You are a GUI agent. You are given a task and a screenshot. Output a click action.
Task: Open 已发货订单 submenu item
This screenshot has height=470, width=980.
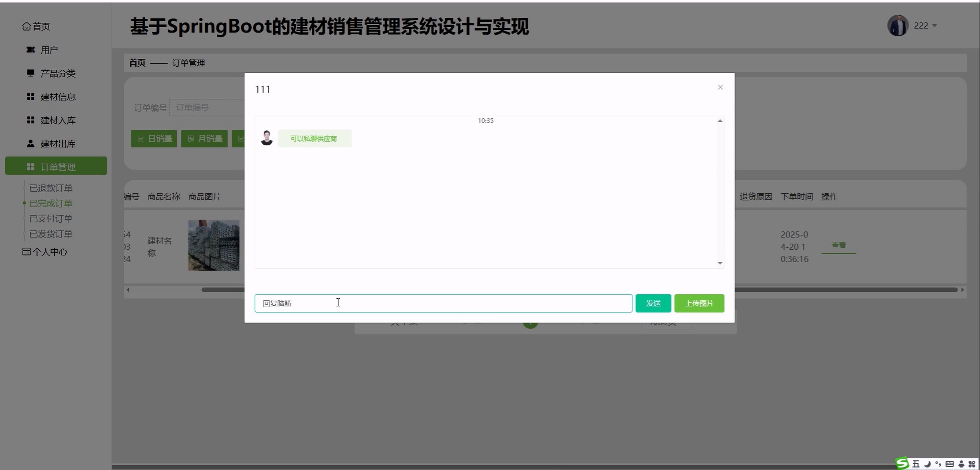point(51,234)
